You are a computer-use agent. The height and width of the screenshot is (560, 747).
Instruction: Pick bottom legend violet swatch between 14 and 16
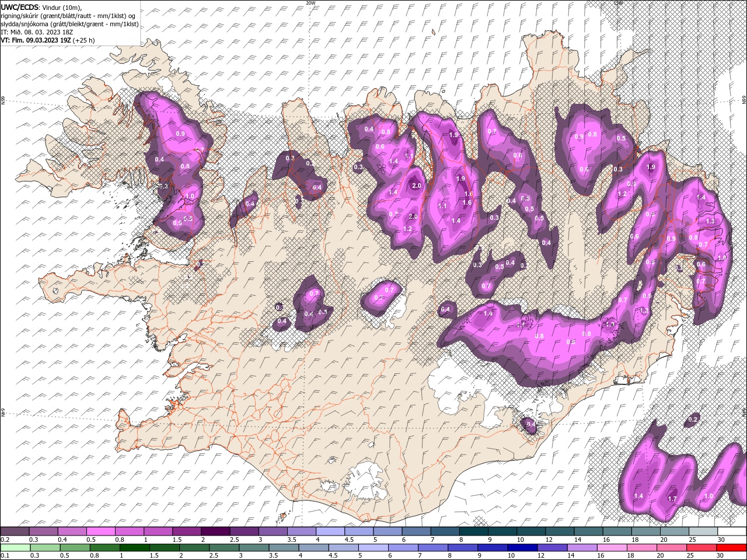pos(581,547)
